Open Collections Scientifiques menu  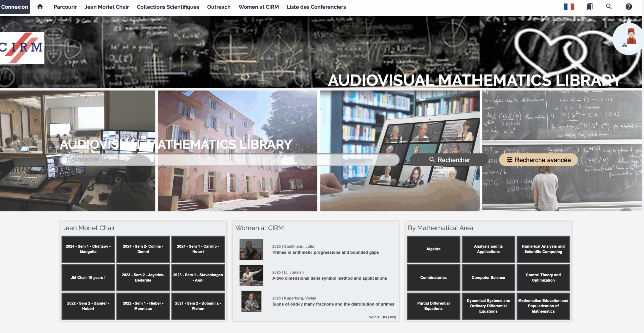(x=168, y=7)
